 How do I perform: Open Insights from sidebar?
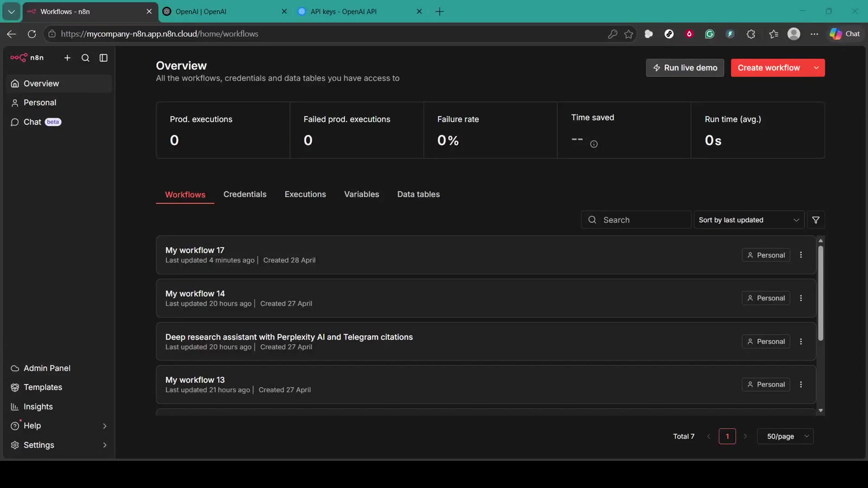(59, 407)
